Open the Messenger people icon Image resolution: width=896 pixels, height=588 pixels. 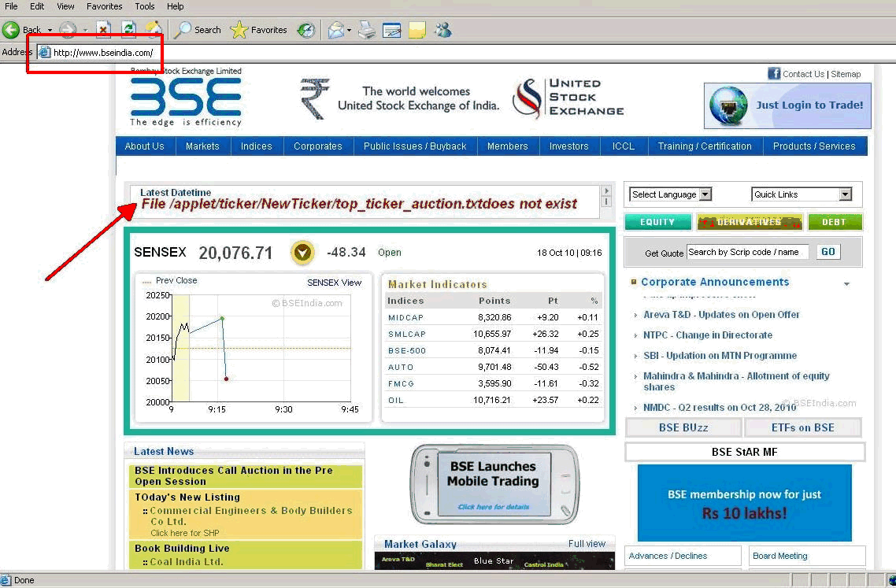[x=442, y=30]
